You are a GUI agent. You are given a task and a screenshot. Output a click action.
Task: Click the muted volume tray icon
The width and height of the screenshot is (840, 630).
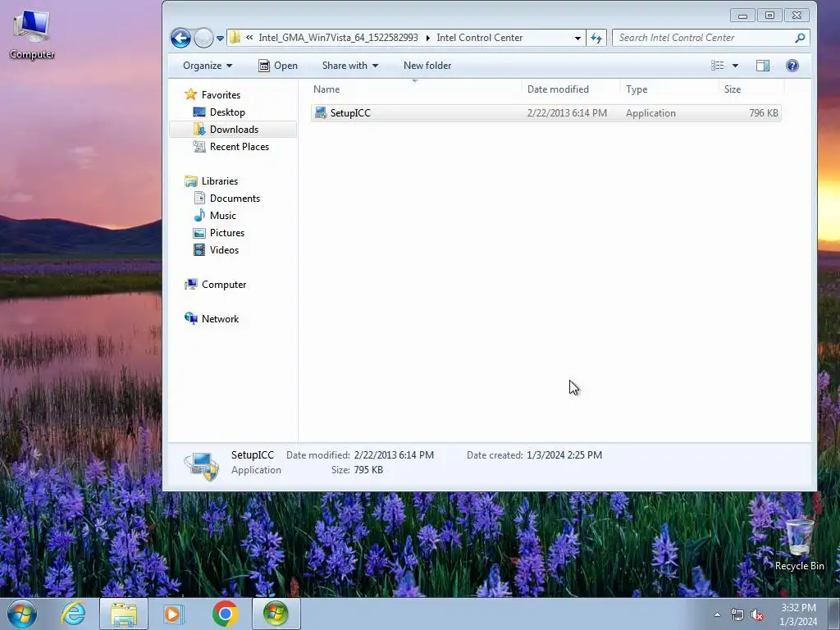[757, 615]
